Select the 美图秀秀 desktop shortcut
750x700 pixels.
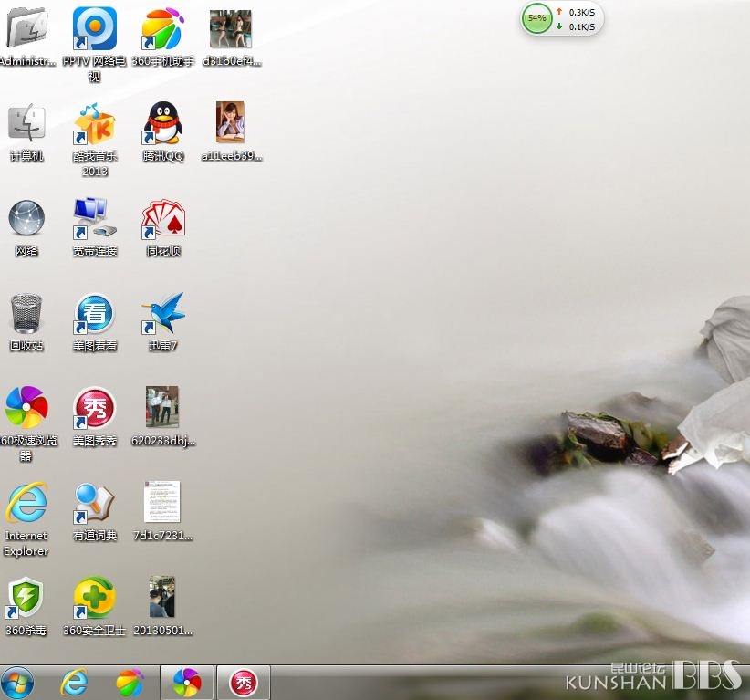pos(95,408)
